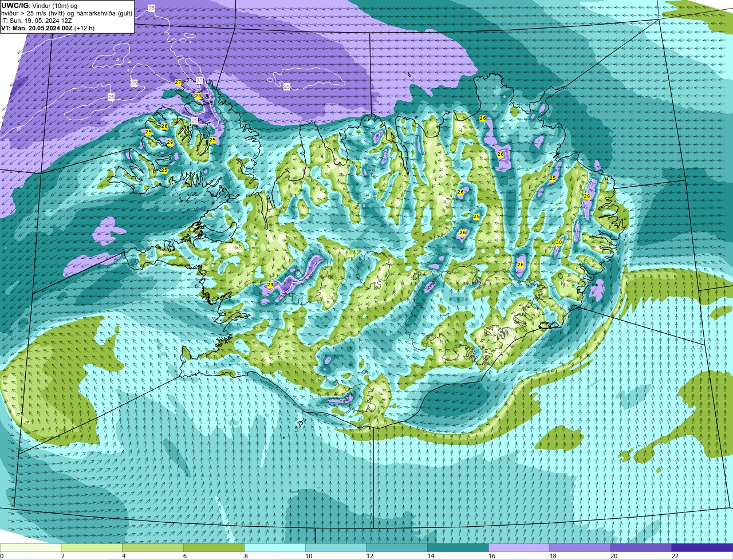Click the init time "IT: Sun. 19. 05. 2024 12Z"

[x=37, y=20]
